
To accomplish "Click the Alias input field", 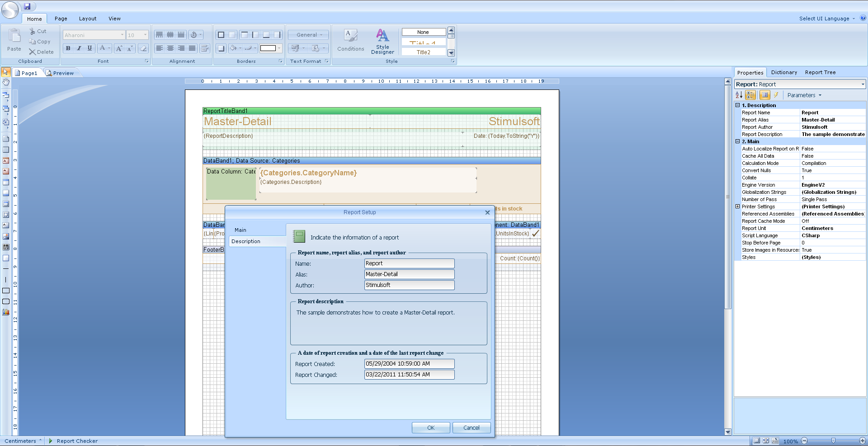I will tap(409, 274).
